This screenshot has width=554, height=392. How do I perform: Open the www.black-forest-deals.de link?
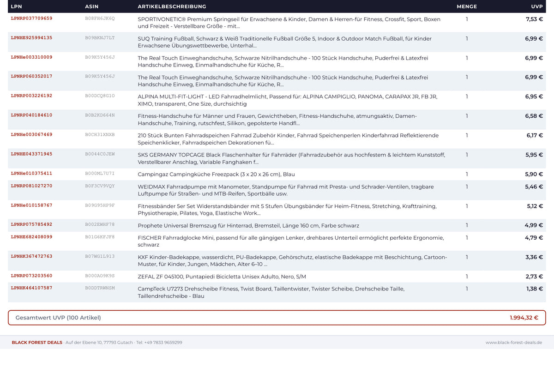(x=514, y=343)
